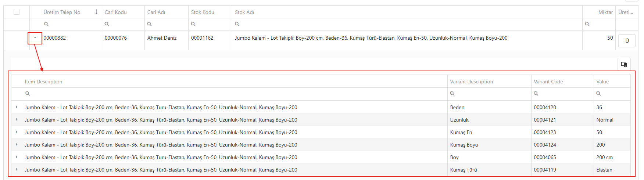The height and width of the screenshot is (180, 644).
Task: Click the Variant Description filter search icon
Action: [452, 93]
